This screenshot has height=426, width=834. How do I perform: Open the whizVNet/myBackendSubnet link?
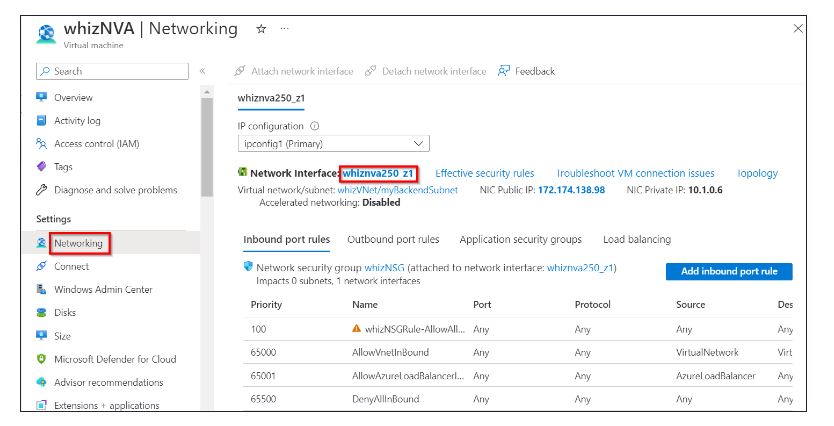398,190
